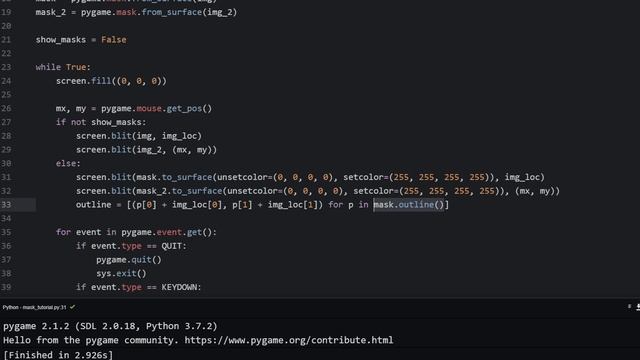The image size is (640, 360).
Task: Click 'pygame.event.get()' on line 35
Action: point(167,232)
